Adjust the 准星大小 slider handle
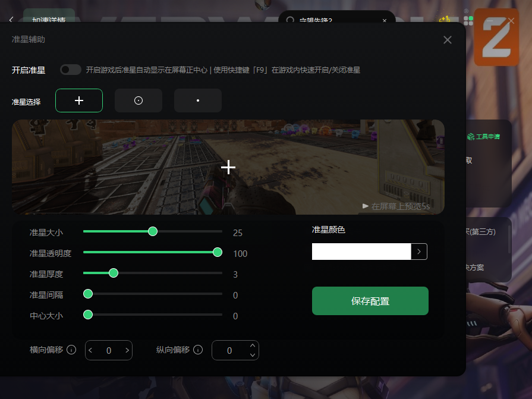The height and width of the screenshot is (399, 532). (x=153, y=231)
